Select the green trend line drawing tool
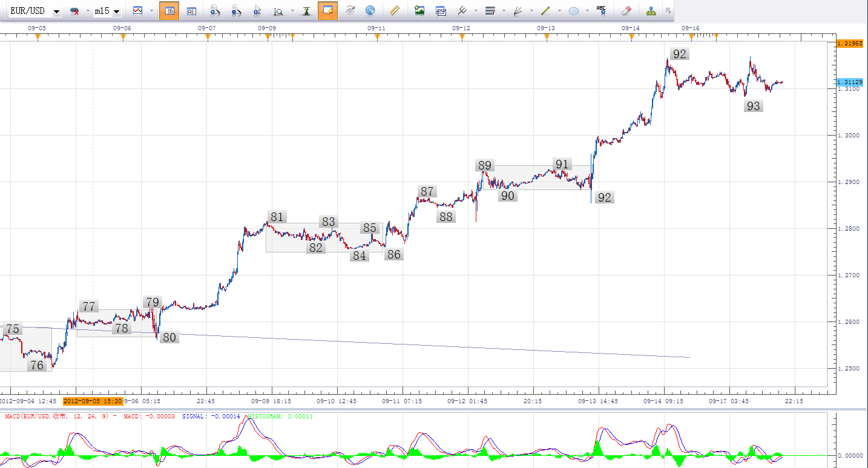The height and width of the screenshot is (468, 868). click(x=545, y=10)
